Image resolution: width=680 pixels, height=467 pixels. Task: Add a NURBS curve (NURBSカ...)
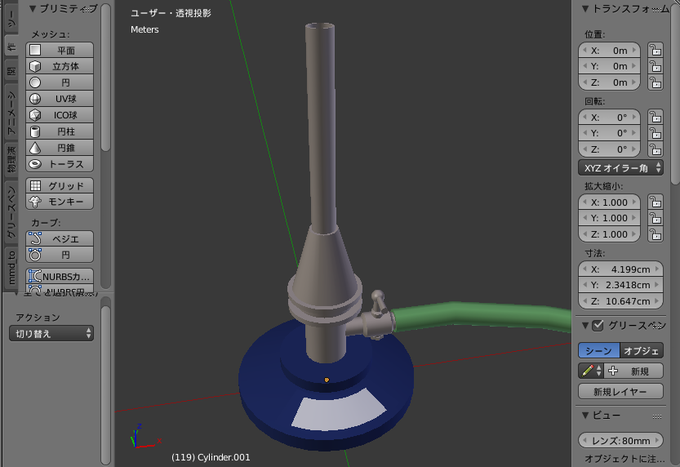tap(59, 276)
